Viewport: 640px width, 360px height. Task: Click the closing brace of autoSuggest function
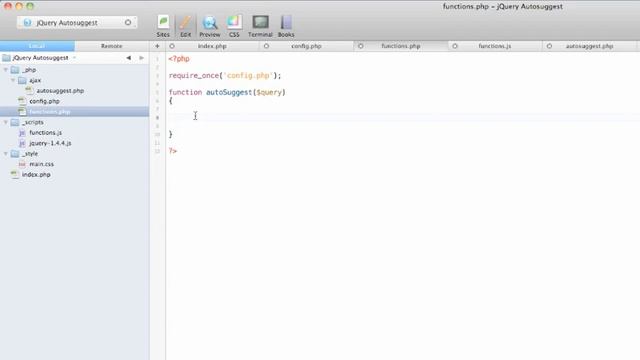[x=171, y=134]
